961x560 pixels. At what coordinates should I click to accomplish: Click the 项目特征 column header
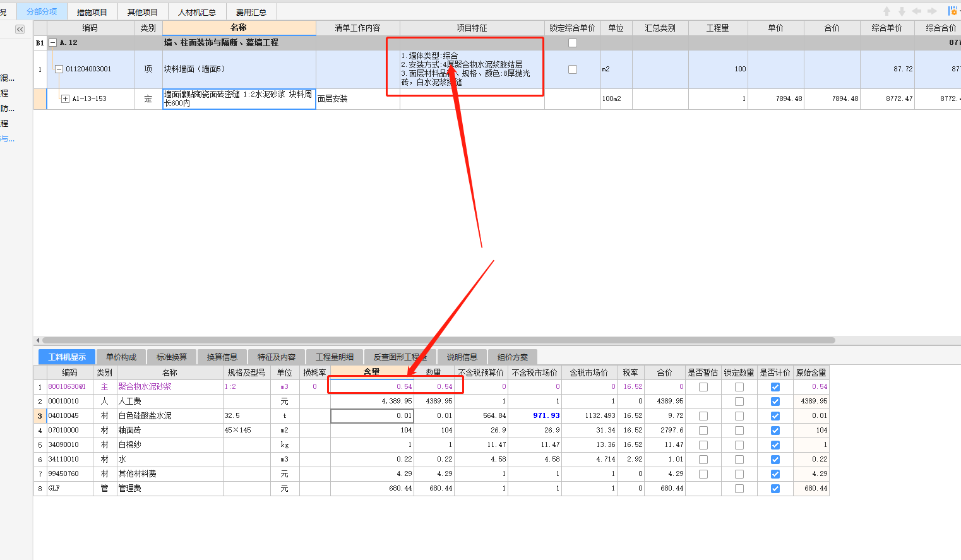coord(472,28)
